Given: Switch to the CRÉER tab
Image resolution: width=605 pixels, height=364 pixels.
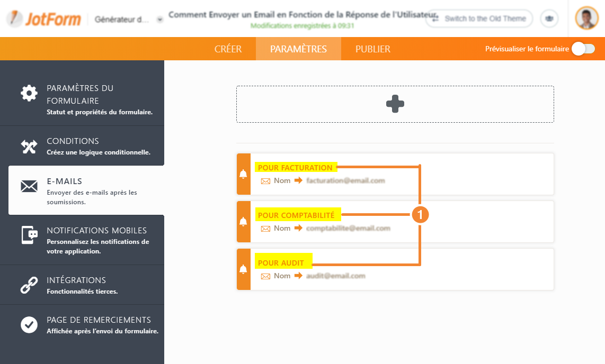Looking at the screenshot, I should [228, 49].
